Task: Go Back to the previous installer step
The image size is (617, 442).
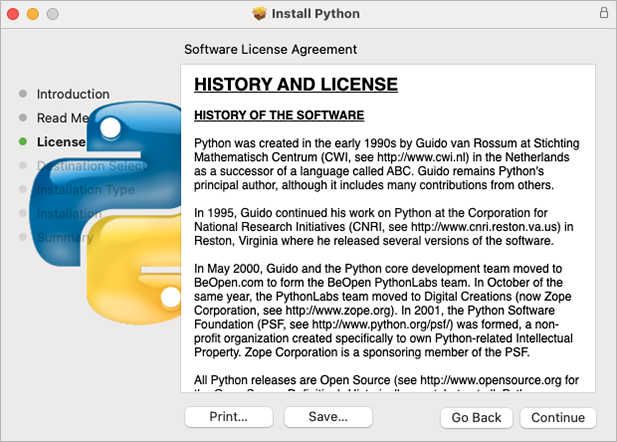Action: click(x=476, y=417)
